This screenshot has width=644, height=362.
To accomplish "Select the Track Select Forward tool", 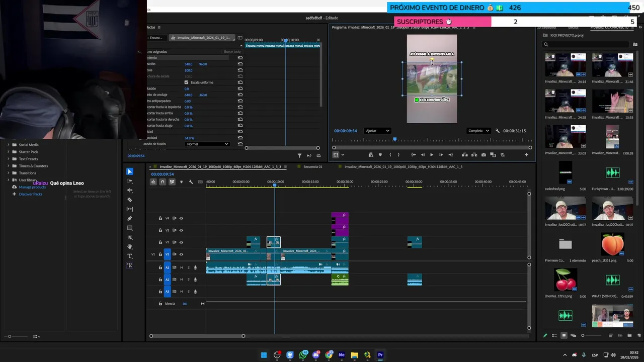I will [129, 181].
